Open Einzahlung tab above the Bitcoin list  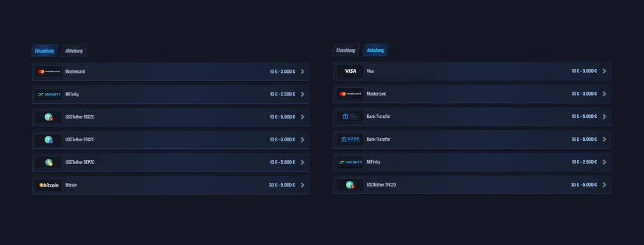click(x=45, y=51)
